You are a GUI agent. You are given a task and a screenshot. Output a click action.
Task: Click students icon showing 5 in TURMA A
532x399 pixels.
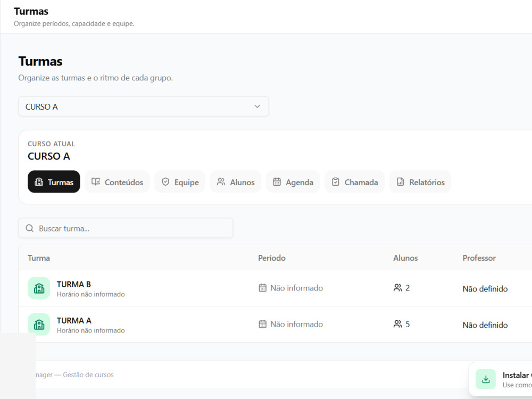click(x=397, y=324)
